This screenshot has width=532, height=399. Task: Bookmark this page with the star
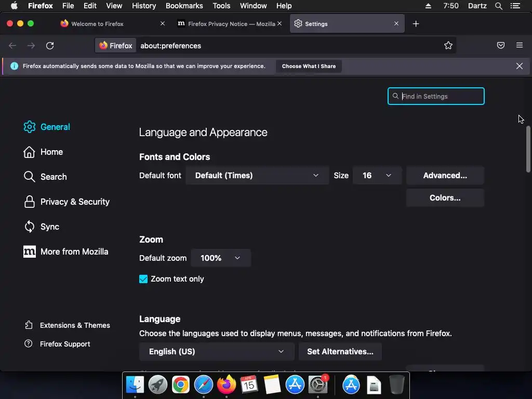(448, 46)
